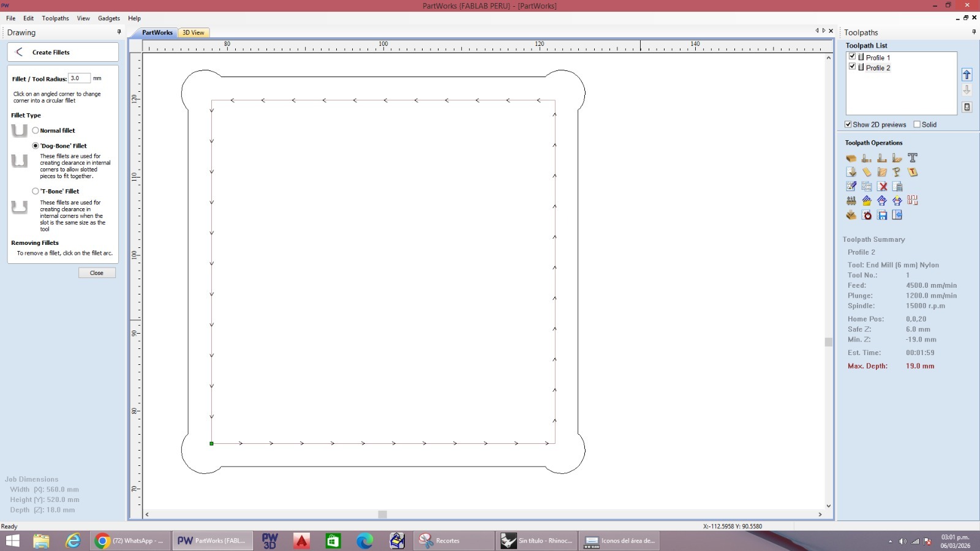Duplicate the selected toolpath
The height and width of the screenshot is (551, 980).
pyautogui.click(x=867, y=186)
